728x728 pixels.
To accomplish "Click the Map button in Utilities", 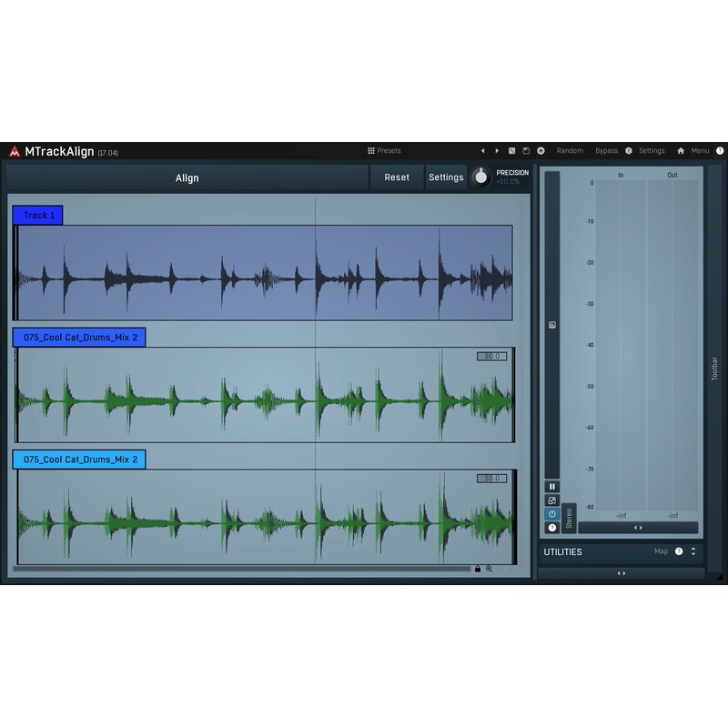I will (662, 551).
